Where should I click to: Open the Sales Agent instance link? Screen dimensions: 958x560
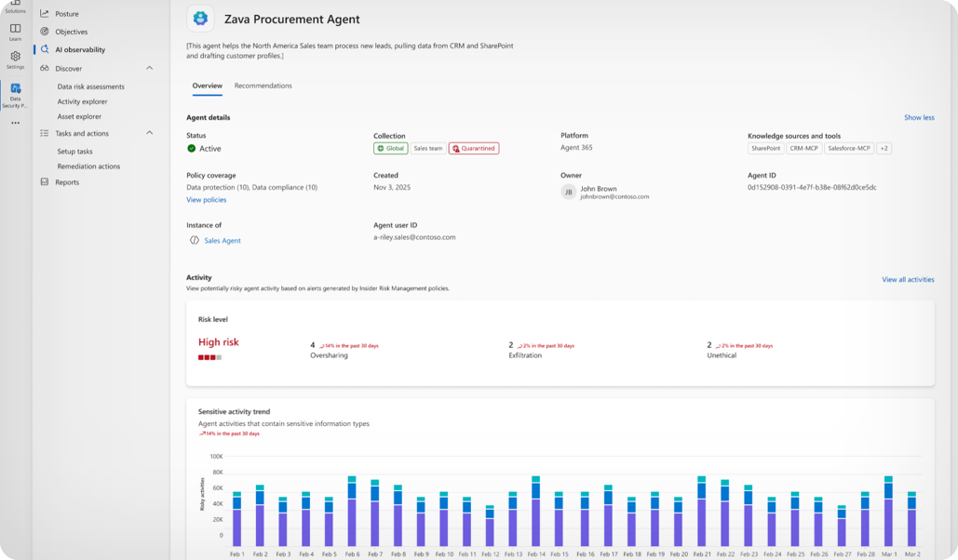(x=223, y=241)
